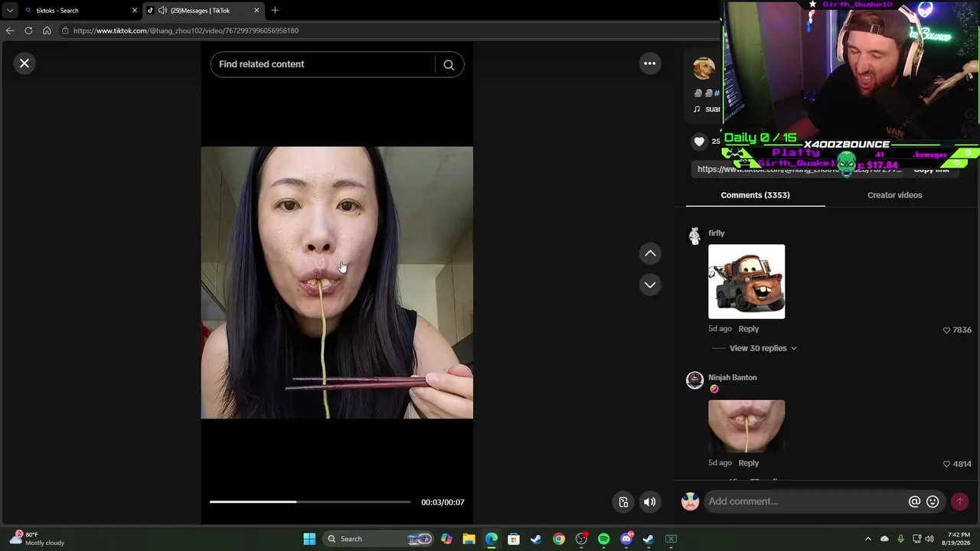Open firfly's username link
The width and height of the screenshot is (980, 551).
pyautogui.click(x=717, y=233)
